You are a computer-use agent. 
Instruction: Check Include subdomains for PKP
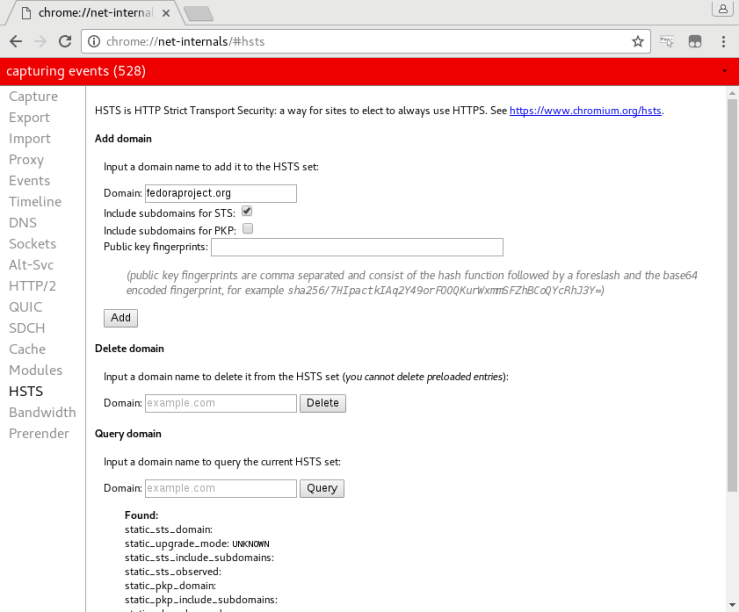coord(247,228)
